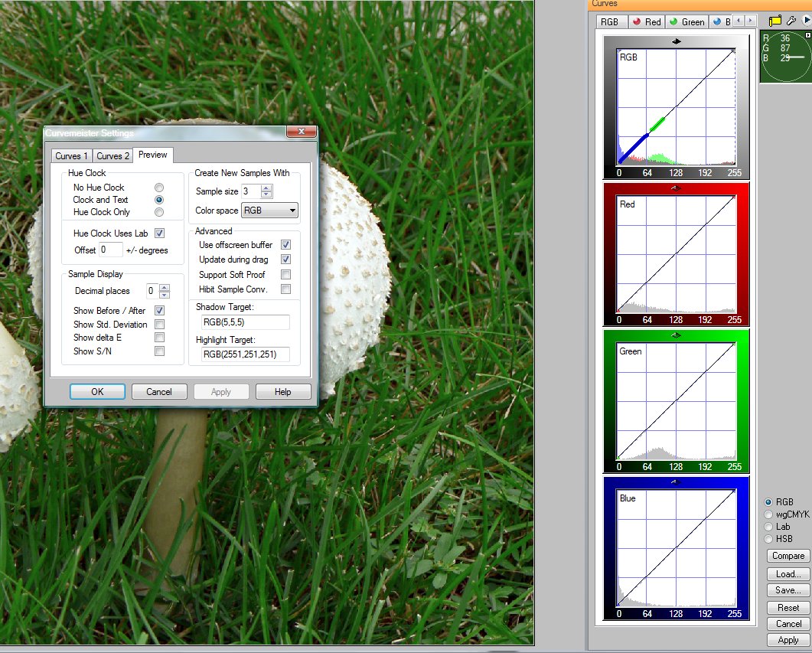Click the Red curve direction toggle arrows
Screen dimensions: 812x653
coord(676,188)
